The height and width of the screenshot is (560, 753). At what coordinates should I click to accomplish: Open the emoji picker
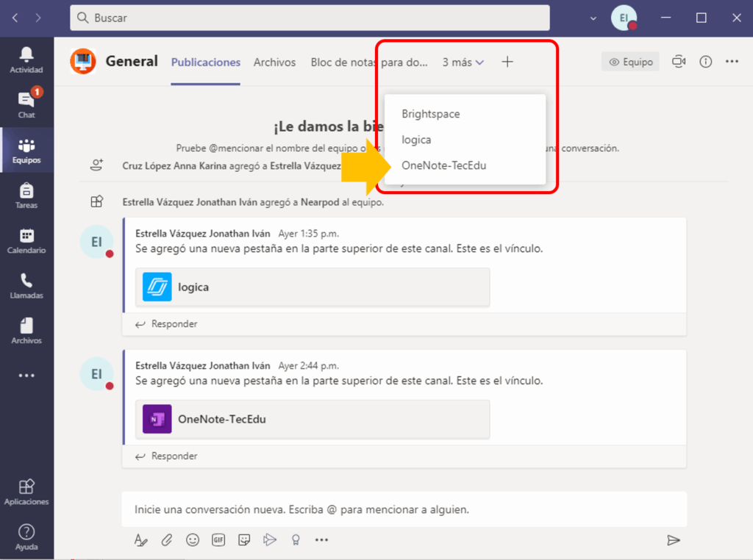(193, 540)
